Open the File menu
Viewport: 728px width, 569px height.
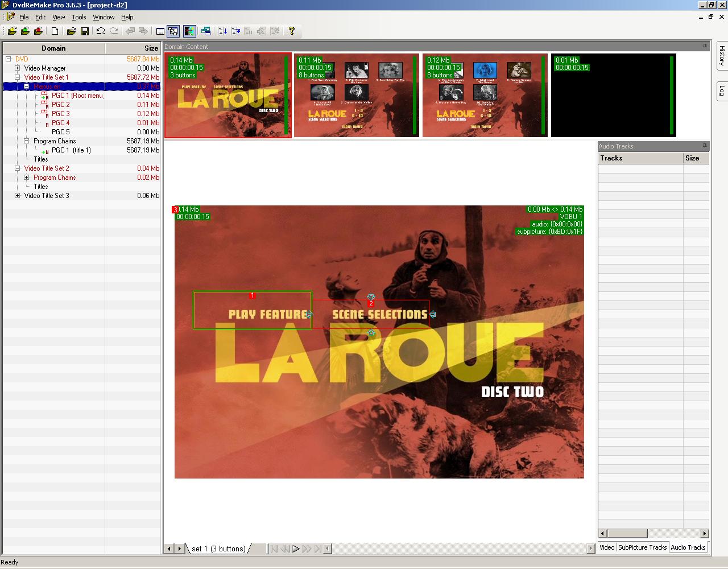[24, 17]
